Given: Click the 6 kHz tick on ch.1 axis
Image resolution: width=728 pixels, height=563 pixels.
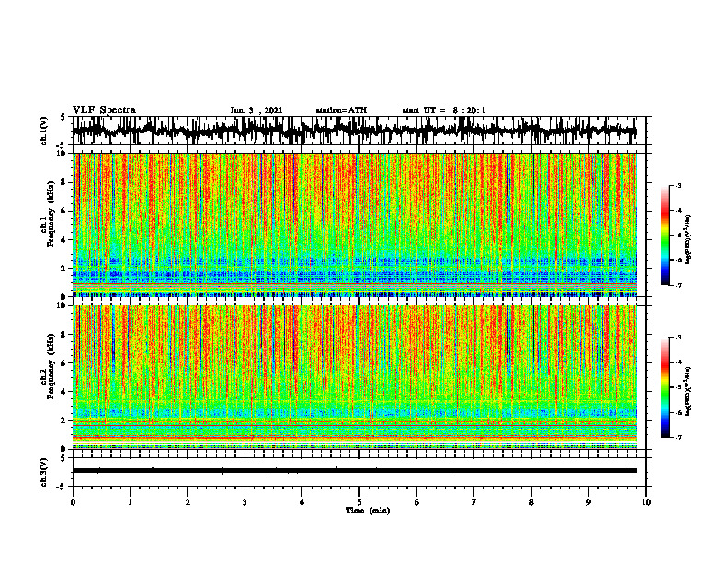Looking at the screenshot, I should [x=64, y=211].
